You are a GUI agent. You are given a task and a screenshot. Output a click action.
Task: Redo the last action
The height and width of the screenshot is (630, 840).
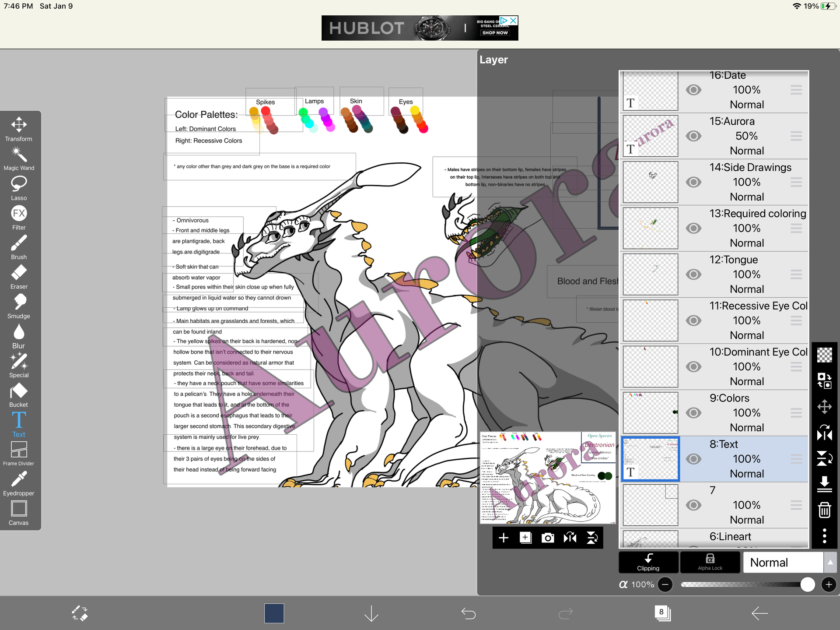tap(566, 613)
